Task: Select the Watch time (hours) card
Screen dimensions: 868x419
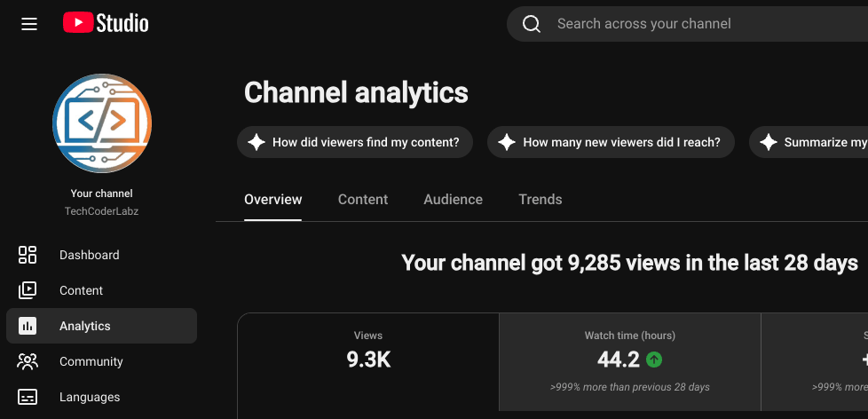Action: click(x=630, y=362)
